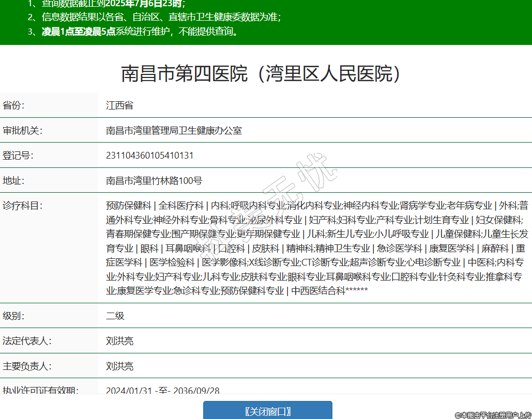The width and height of the screenshot is (532, 419).
Task: Select the 登记号 field label
Action: [x=18, y=156]
